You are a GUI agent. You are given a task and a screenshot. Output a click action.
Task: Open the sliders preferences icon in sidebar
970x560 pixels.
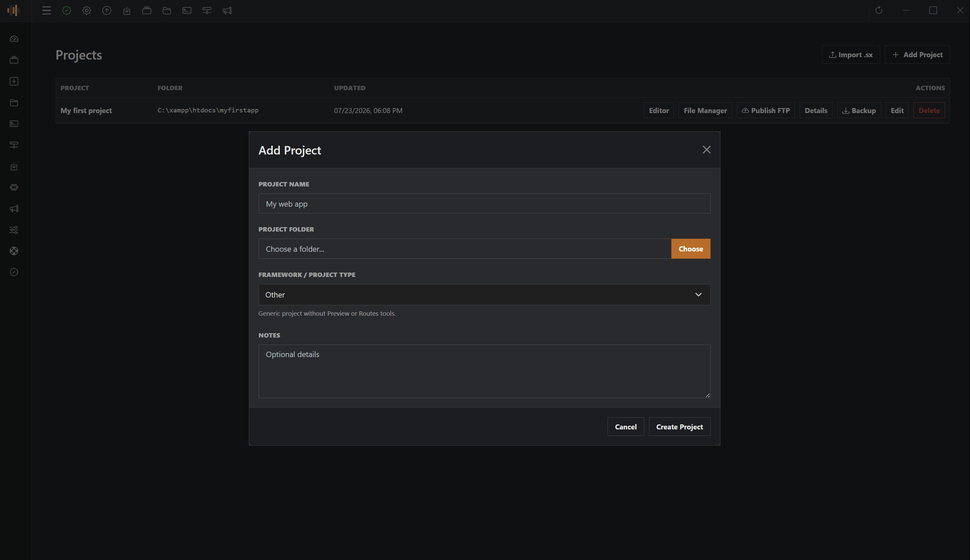[x=14, y=230]
